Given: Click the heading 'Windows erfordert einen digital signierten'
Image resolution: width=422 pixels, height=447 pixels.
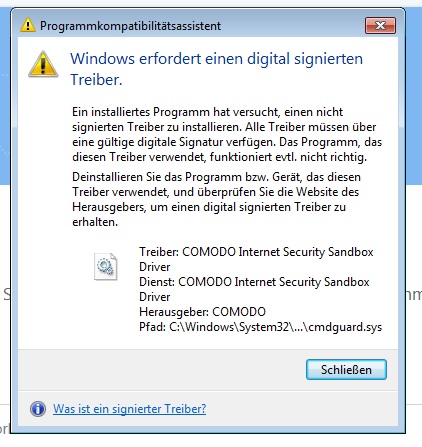Looking at the screenshot, I should pos(216,59).
